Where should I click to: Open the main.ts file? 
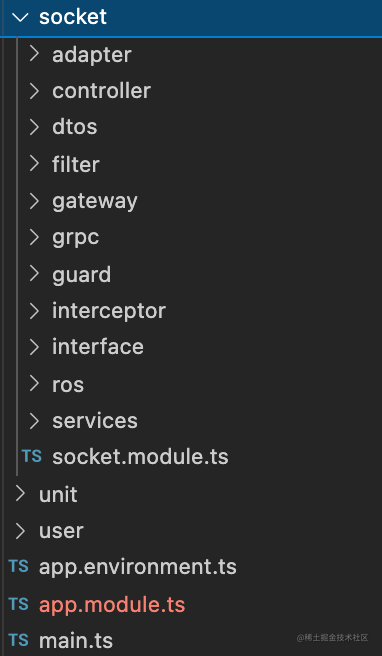tap(191, 640)
